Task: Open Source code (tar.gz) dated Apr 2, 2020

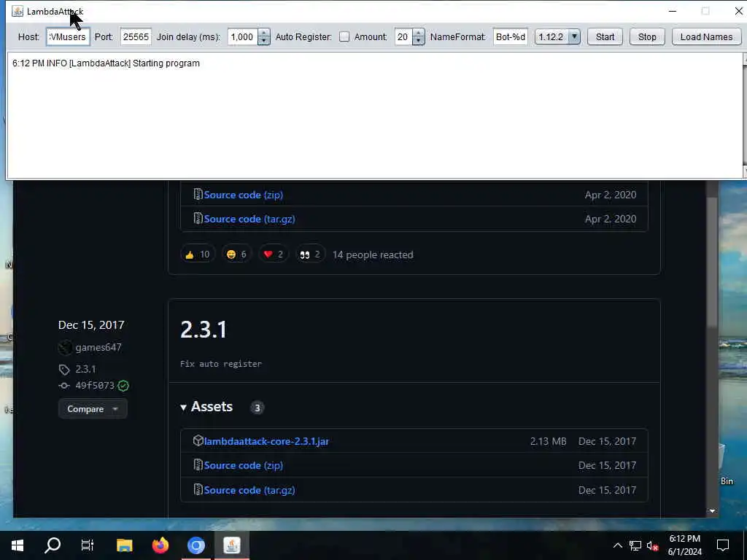Action: point(249,219)
